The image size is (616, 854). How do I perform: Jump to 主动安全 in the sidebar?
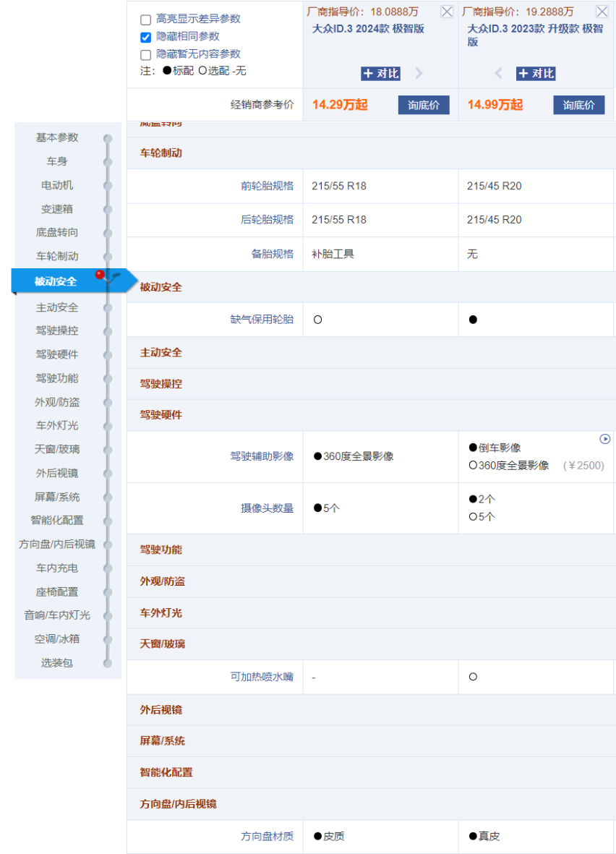point(57,308)
